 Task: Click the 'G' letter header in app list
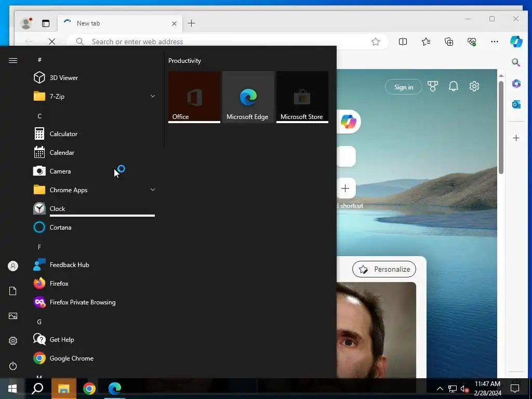39,322
